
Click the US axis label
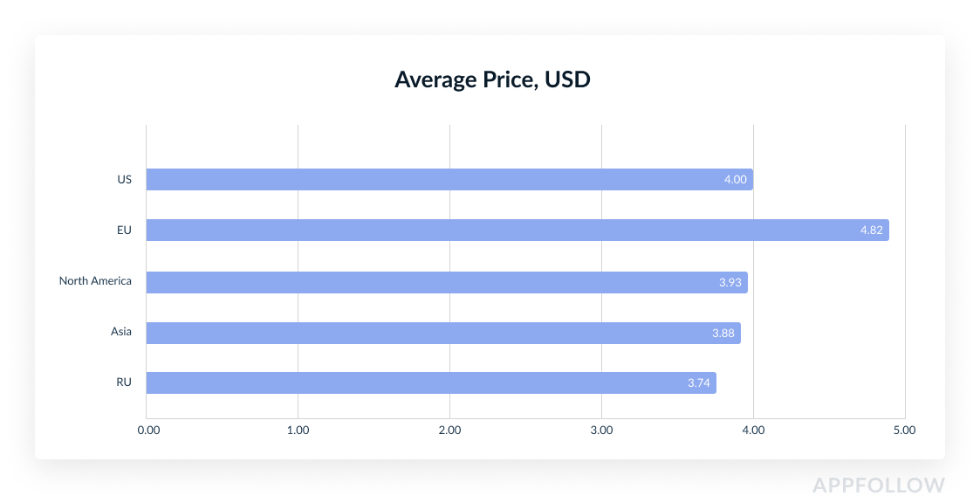point(125,180)
